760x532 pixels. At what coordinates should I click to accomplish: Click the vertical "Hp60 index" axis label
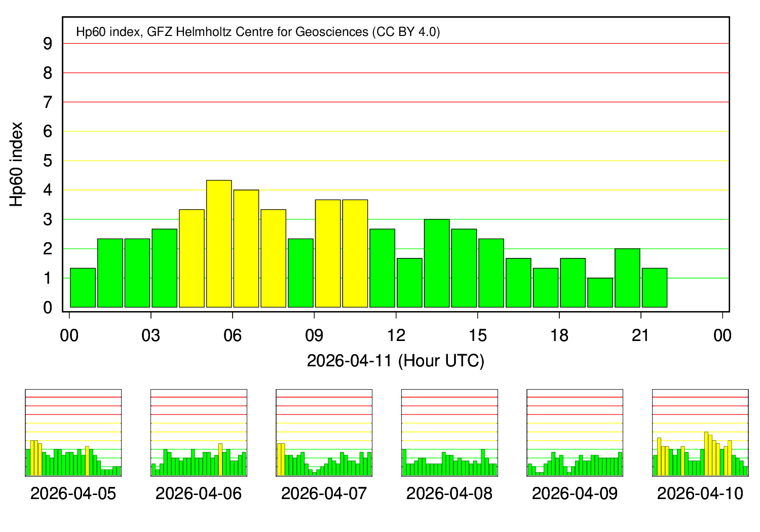pyautogui.click(x=17, y=164)
